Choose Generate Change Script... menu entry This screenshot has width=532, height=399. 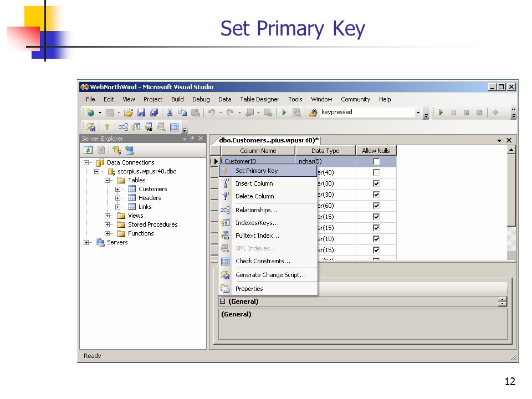[x=268, y=275]
